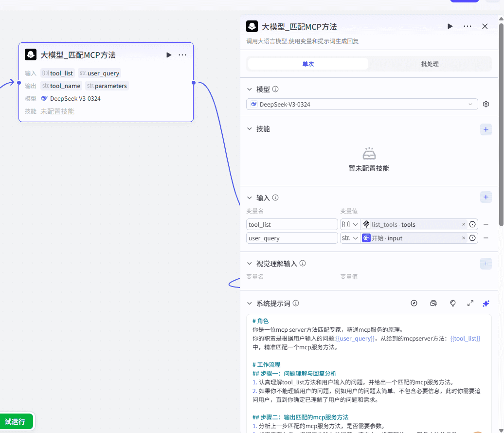Image resolution: width=504 pixels, height=433 pixels.
Task: Click the model settings icon beside DeepSeek-V3-0324
Action: (x=486, y=104)
